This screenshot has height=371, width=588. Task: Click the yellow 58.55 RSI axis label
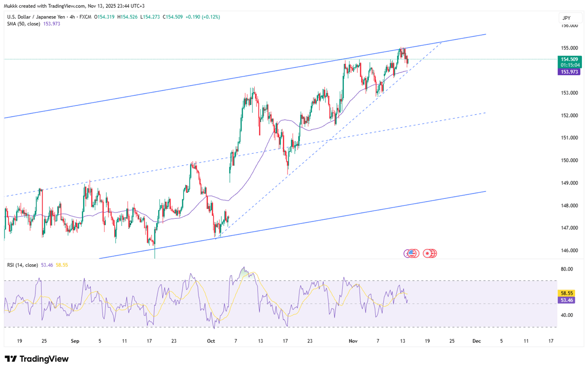tap(567, 293)
